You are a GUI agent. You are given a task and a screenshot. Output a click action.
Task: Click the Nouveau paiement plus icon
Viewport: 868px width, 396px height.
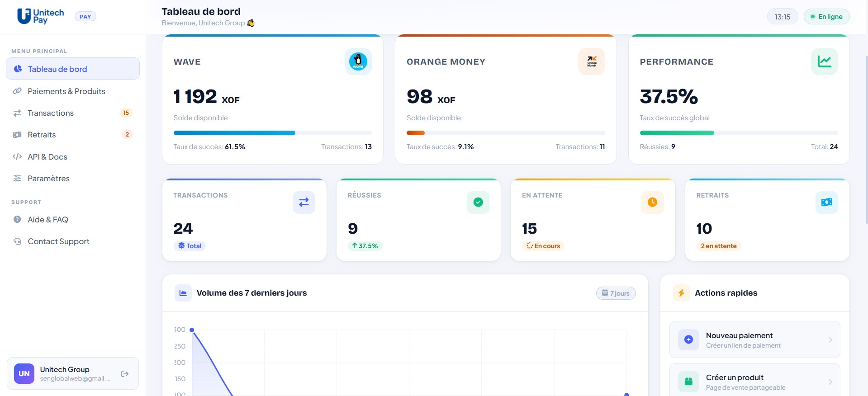(688, 339)
